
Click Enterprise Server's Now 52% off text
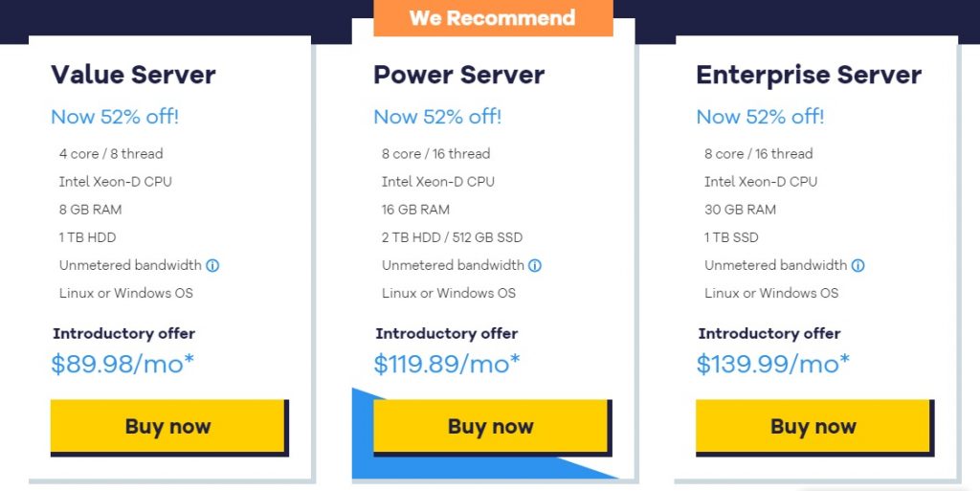tap(760, 117)
